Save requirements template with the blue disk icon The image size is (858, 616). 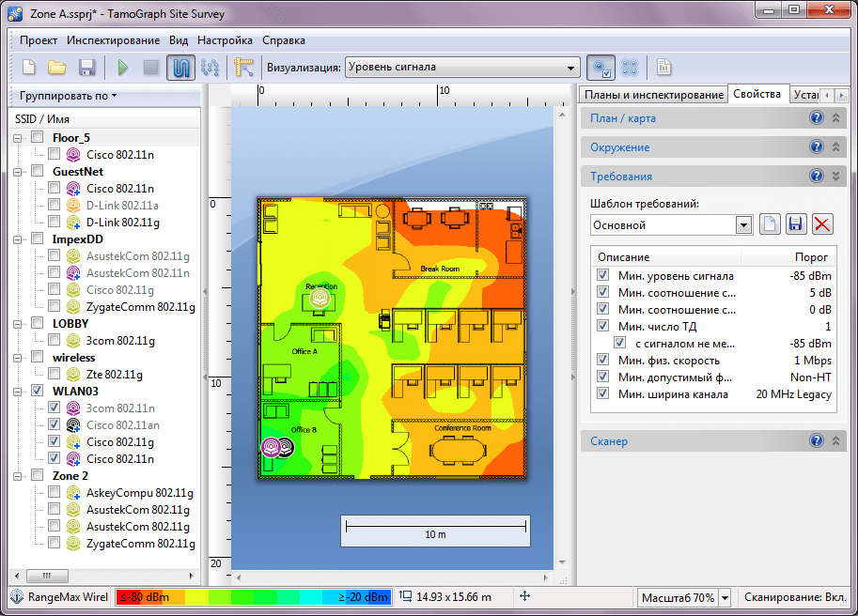pos(796,224)
